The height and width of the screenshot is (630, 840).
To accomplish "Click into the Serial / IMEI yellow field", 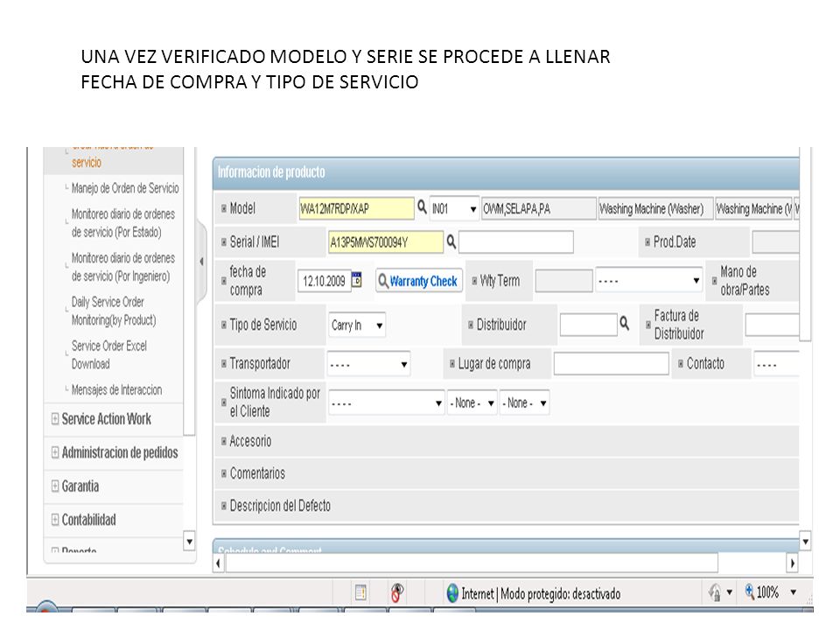I will coord(386,242).
